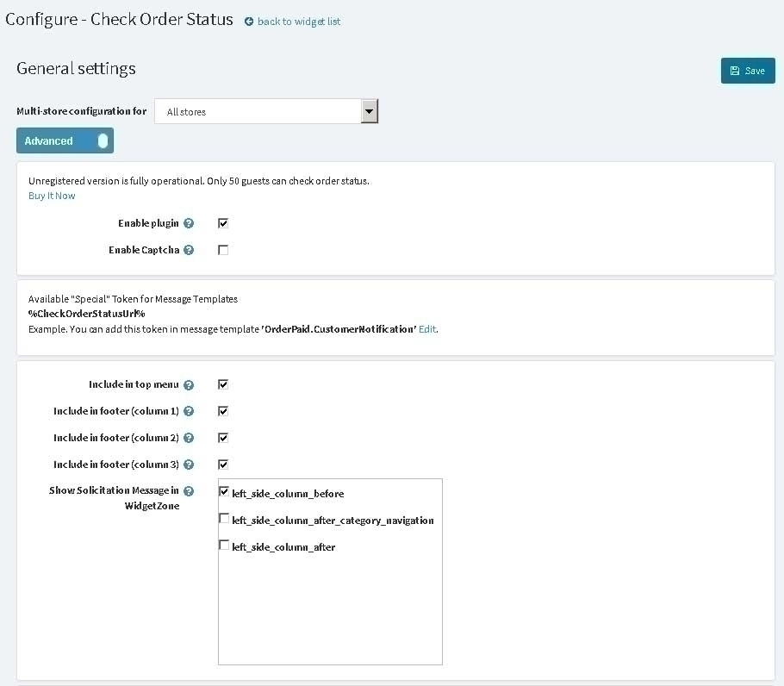Save the general settings
784x686 pixels.
747,71
